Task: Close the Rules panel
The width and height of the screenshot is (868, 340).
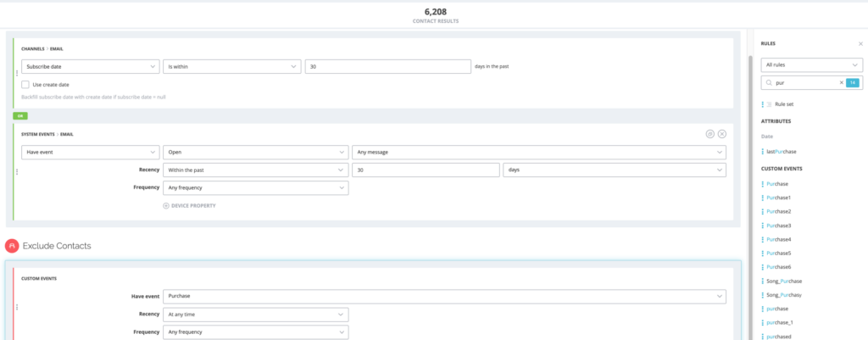Action: click(x=860, y=42)
